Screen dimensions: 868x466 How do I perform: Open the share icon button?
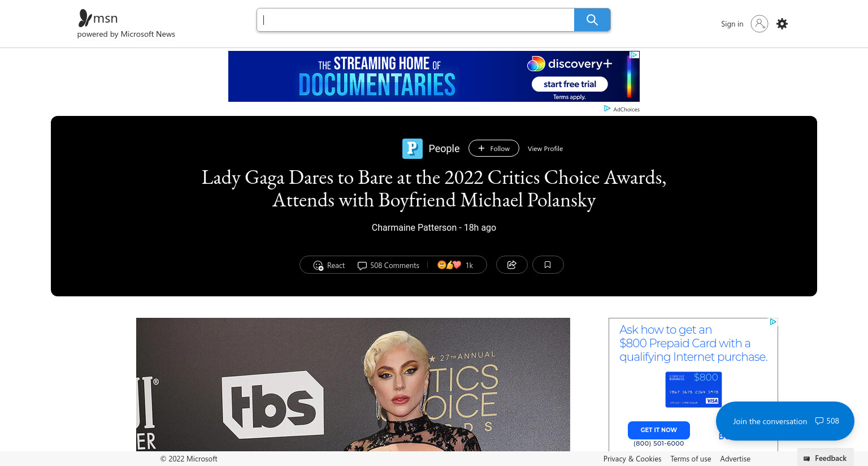[x=512, y=265]
